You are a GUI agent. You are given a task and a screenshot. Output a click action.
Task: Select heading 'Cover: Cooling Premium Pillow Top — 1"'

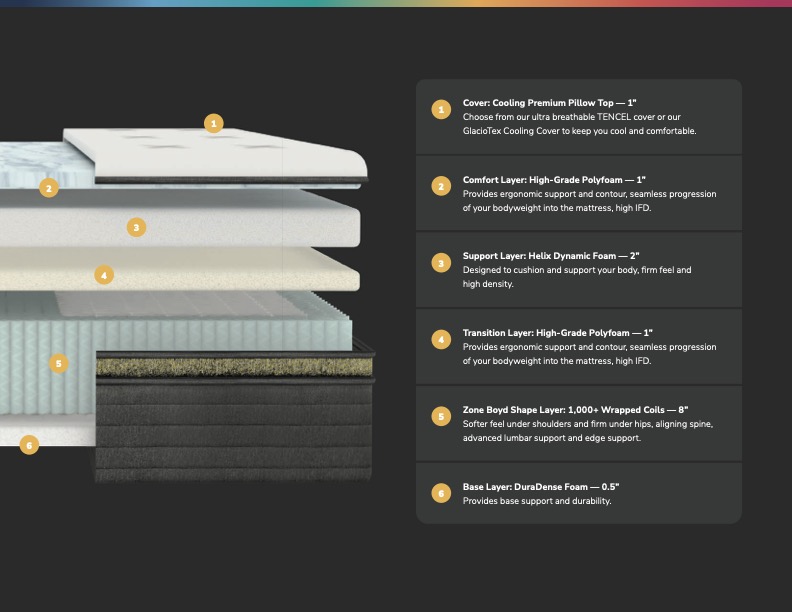pyautogui.click(x=549, y=103)
